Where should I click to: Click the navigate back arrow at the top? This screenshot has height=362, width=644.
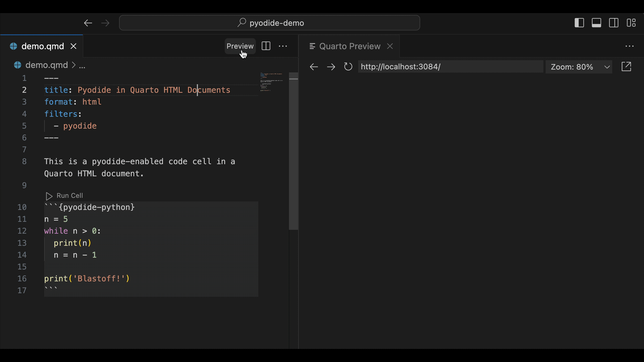[88, 23]
